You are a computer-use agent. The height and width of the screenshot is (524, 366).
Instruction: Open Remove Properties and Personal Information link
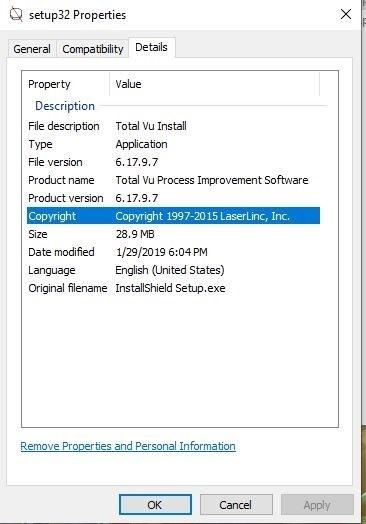pos(128,446)
